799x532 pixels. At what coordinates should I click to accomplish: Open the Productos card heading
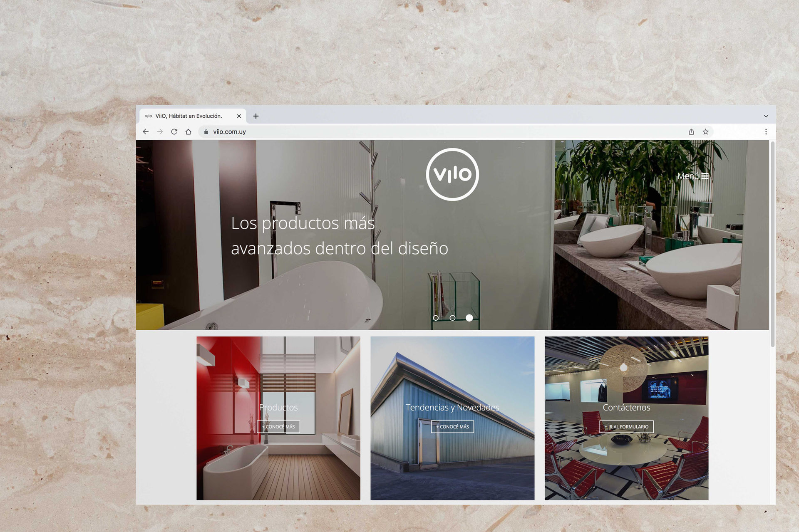tap(278, 408)
